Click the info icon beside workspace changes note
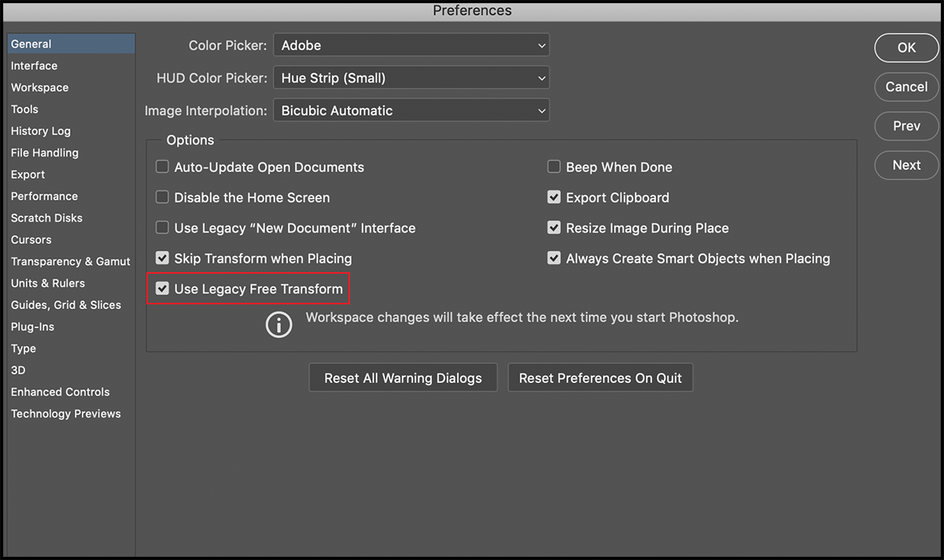944x560 pixels. click(x=278, y=324)
